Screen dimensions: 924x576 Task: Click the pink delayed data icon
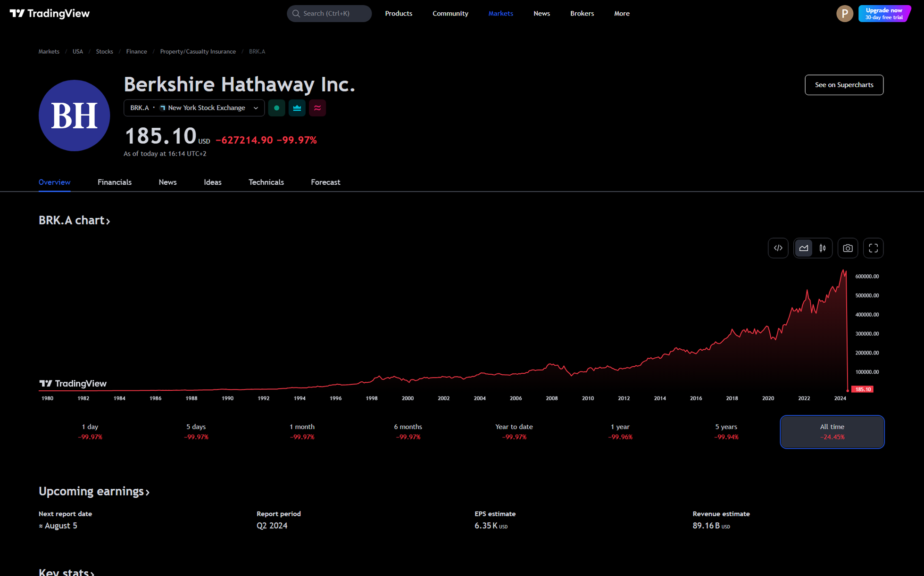coord(317,108)
